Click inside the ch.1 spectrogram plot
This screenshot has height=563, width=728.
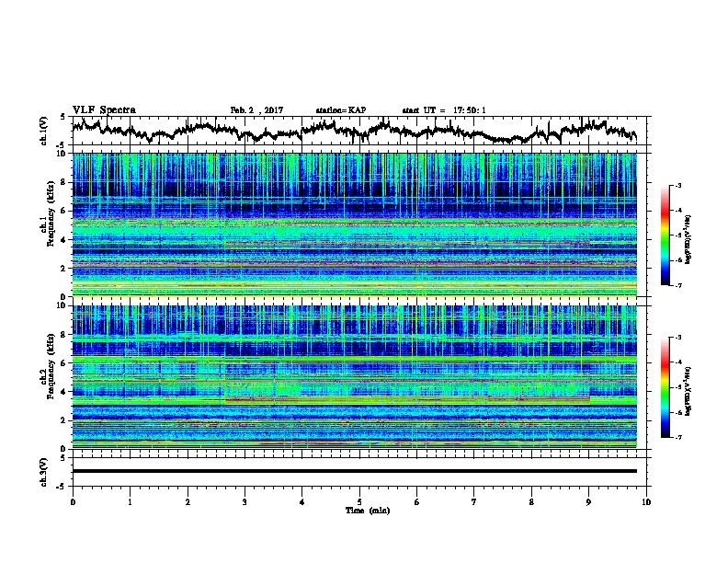355,224
